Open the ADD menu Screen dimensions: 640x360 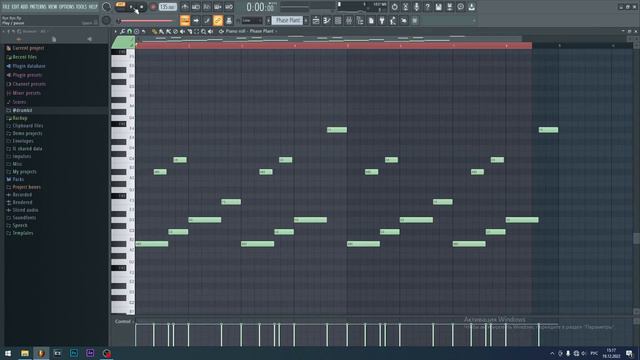pyautogui.click(x=25, y=7)
